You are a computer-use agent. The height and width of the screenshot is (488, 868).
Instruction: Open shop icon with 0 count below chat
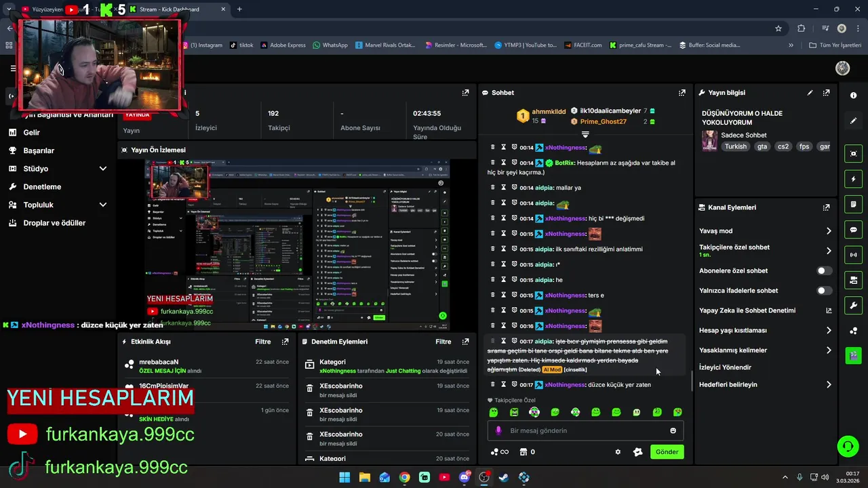coord(527,452)
